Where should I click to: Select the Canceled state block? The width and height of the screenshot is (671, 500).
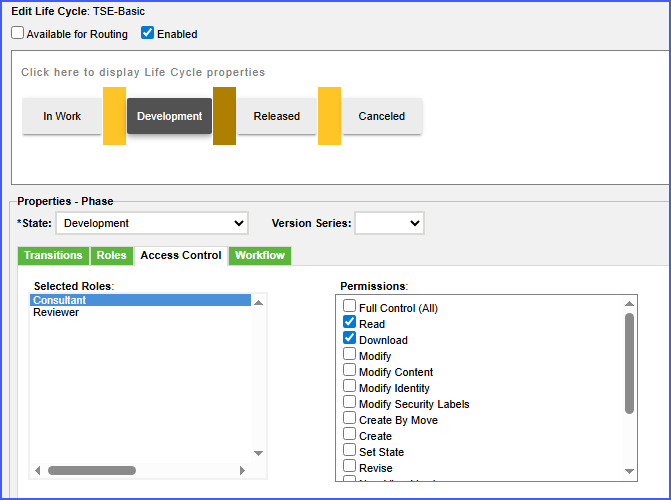[x=382, y=116]
